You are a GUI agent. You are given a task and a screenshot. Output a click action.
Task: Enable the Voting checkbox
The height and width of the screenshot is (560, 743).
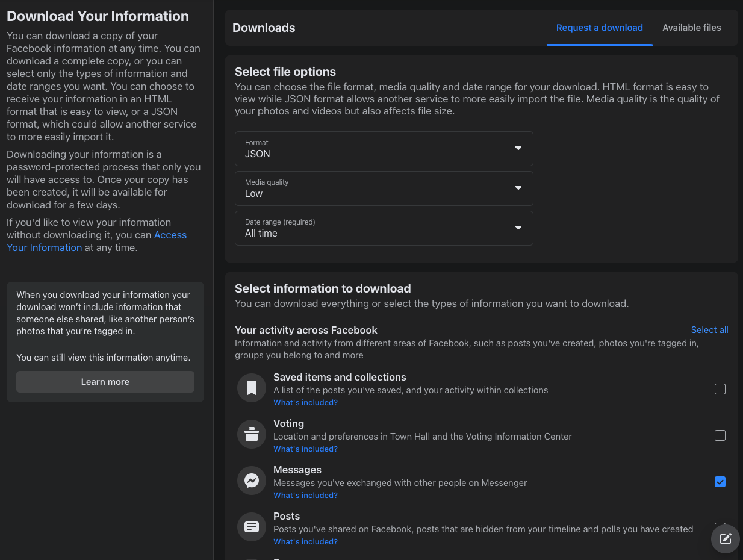pyautogui.click(x=720, y=435)
